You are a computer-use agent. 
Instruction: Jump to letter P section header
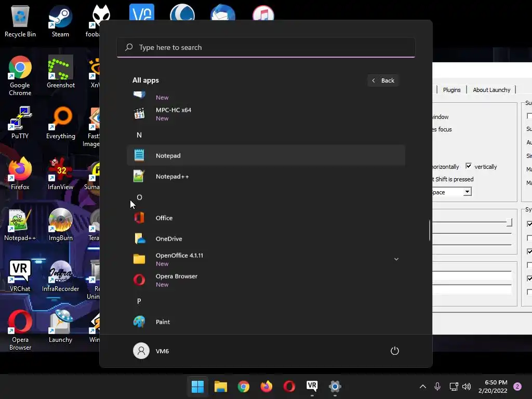tap(139, 301)
